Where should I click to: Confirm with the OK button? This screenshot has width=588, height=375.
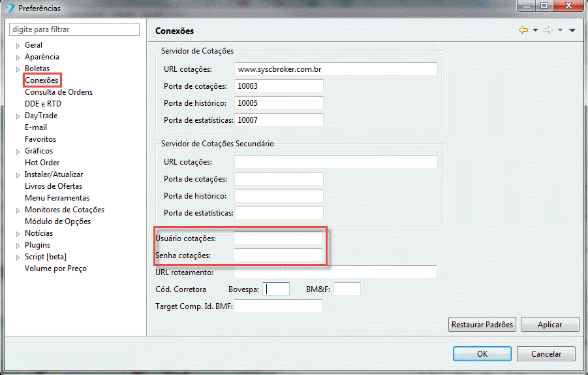tap(482, 353)
